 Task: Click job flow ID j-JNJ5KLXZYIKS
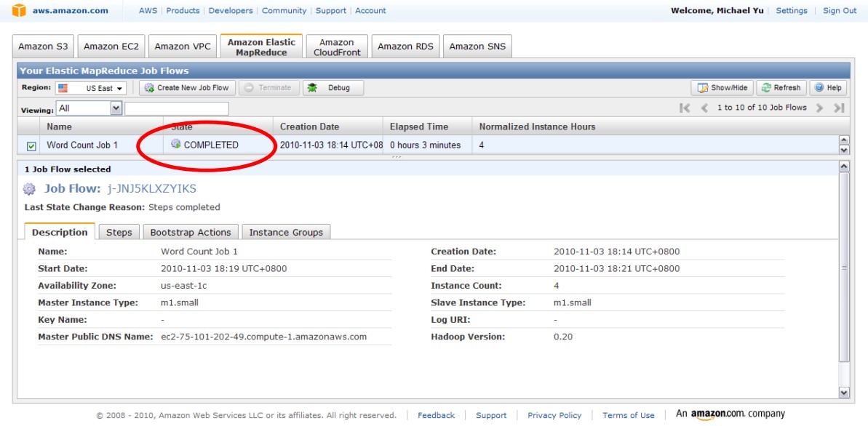[x=151, y=189]
